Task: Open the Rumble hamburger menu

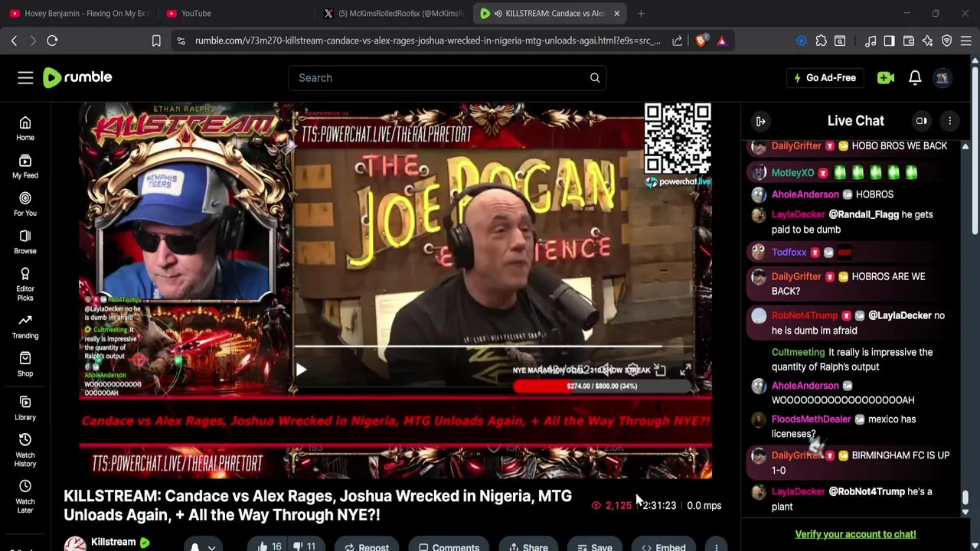Action: [25, 77]
